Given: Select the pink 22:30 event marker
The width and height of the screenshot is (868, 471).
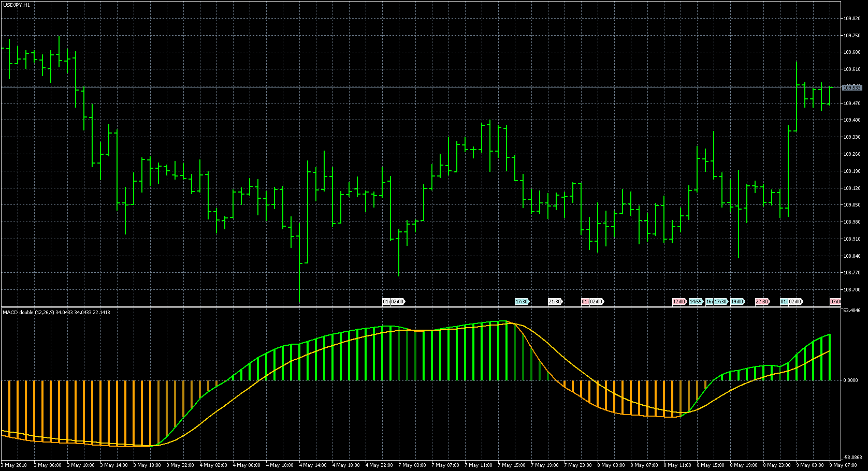Looking at the screenshot, I should pos(762,301).
